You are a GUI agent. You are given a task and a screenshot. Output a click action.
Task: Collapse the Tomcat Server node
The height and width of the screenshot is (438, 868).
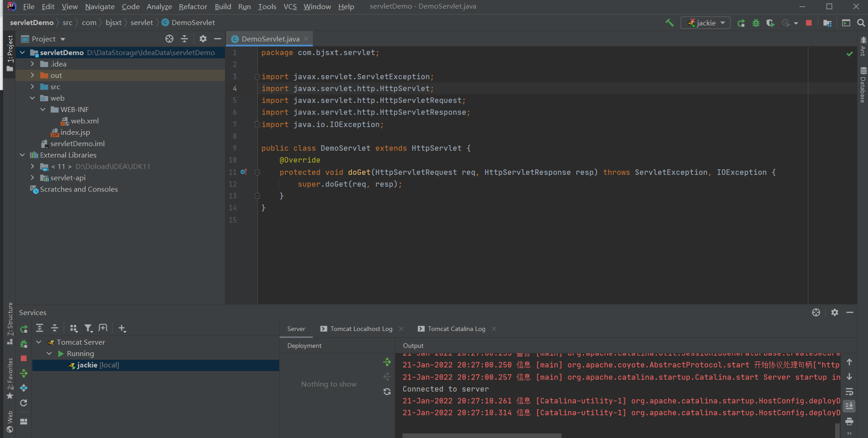pyautogui.click(x=39, y=342)
